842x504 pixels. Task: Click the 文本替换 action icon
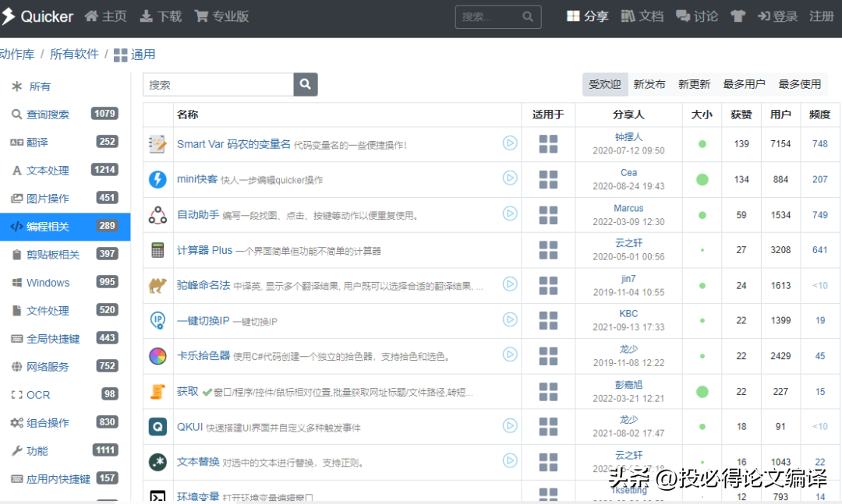pos(157,462)
